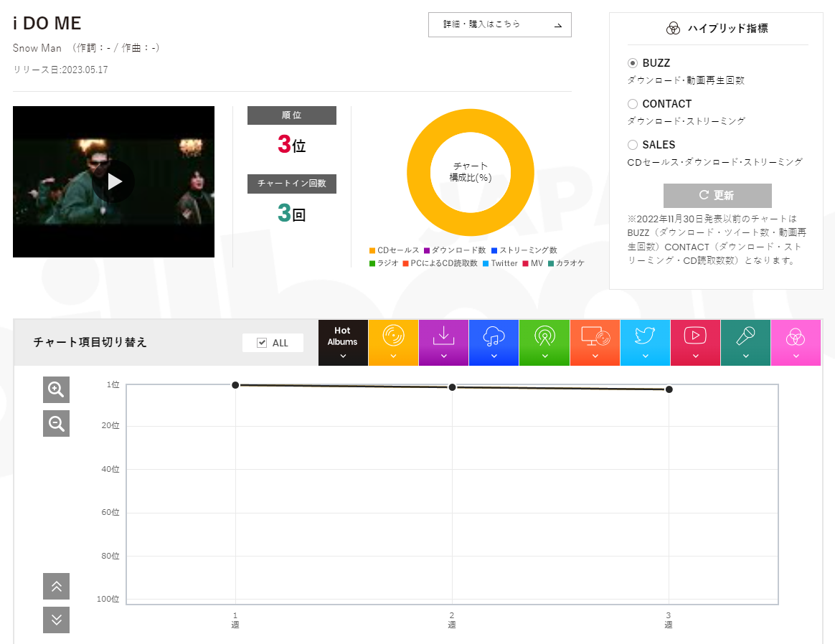Click the ラジオ green legend swatch
The height and width of the screenshot is (644, 835).
[372, 263]
